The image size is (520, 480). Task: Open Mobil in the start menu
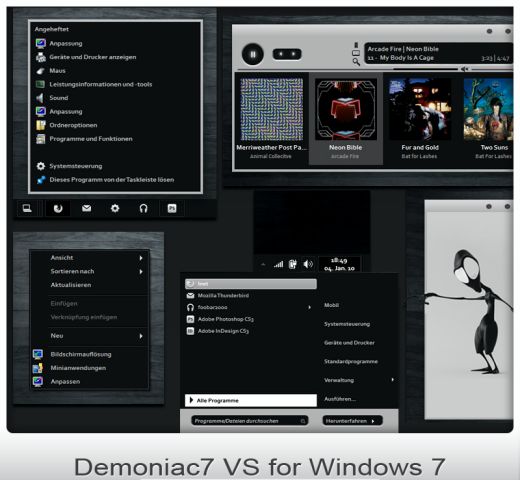tap(332, 305)
